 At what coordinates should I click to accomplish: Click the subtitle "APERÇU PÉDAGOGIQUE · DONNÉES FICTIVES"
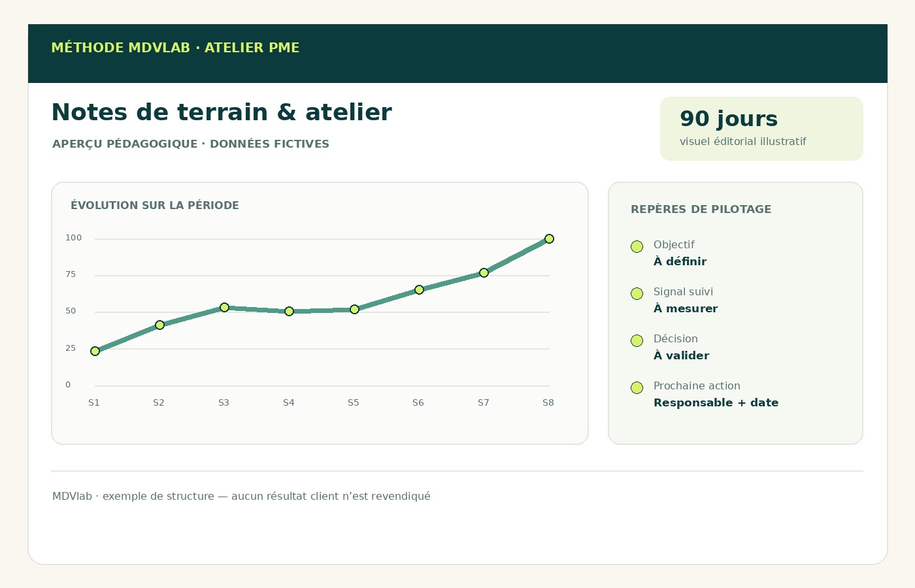click(x=191, y=144)
